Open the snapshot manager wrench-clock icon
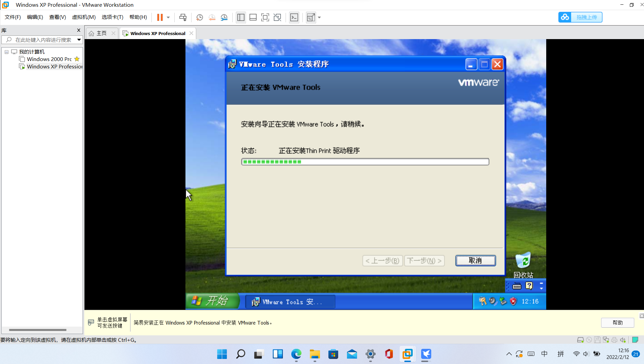Screen dimensions: 644x364 tap(224, 17)
